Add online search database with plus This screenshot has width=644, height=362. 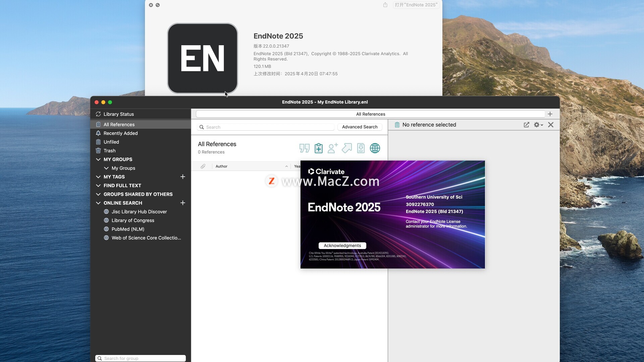point(183,203)
